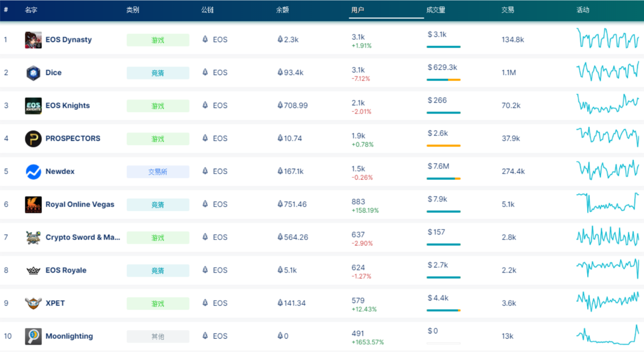
Task: Select the +1653.57% user change value
Action: (x=368, y=342)
